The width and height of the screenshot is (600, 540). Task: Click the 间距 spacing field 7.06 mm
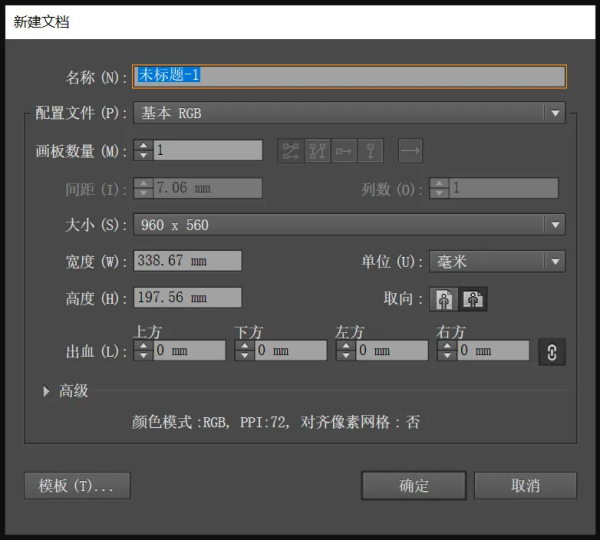pos(208,188)
